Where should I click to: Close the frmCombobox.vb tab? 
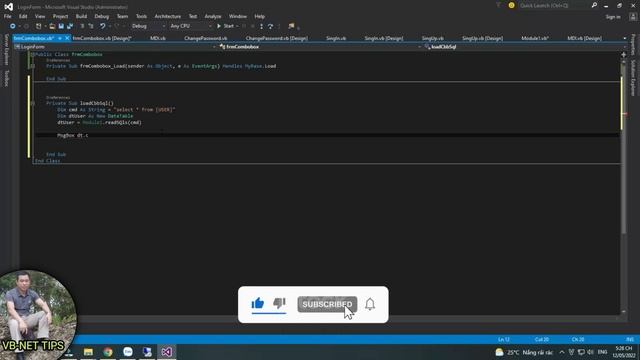point(67,38)
